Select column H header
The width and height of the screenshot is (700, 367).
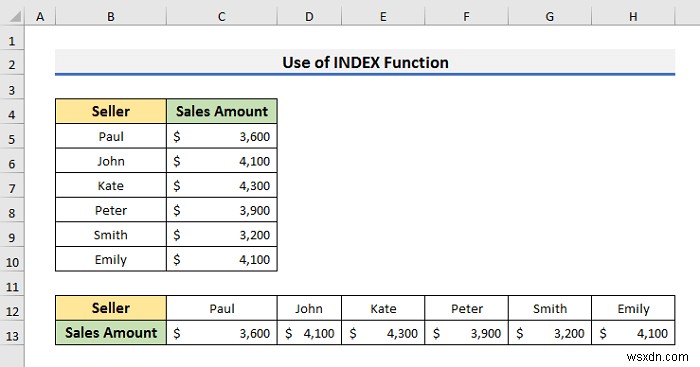[633, 17]
